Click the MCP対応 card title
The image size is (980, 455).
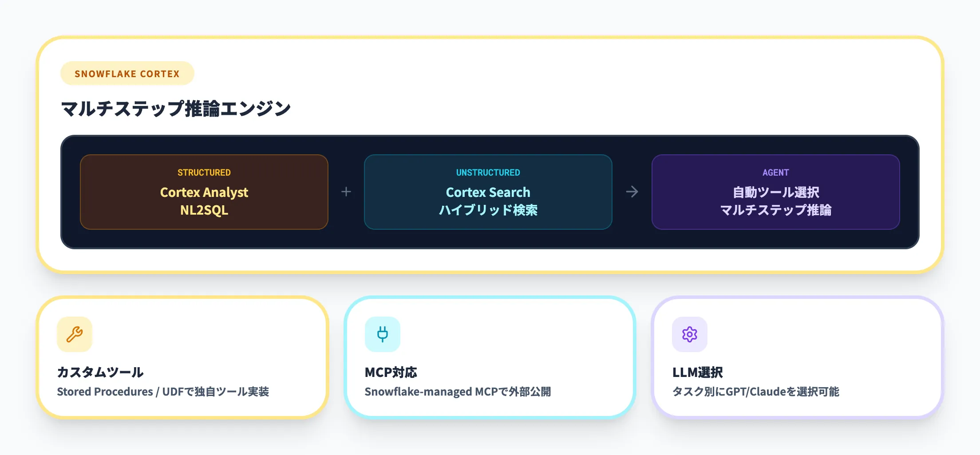click(x=391, y=372)
